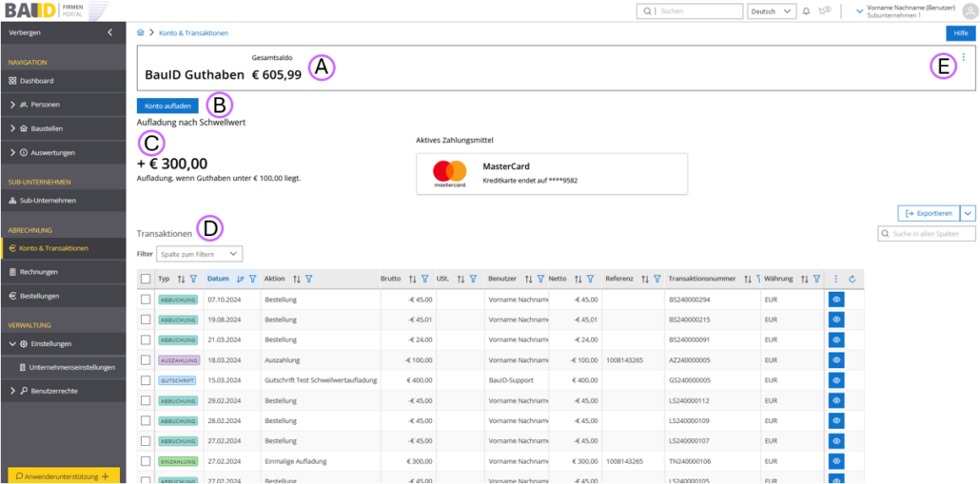Click the Exportieren button
This screenshot has width=980, height=484.
(929, 214)
